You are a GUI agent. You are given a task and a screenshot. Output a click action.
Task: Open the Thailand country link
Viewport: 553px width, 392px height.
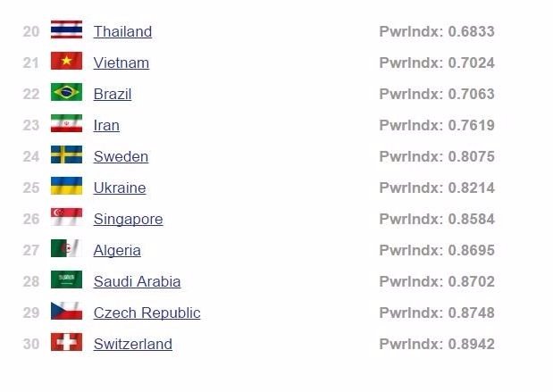(x=122, y=31)
